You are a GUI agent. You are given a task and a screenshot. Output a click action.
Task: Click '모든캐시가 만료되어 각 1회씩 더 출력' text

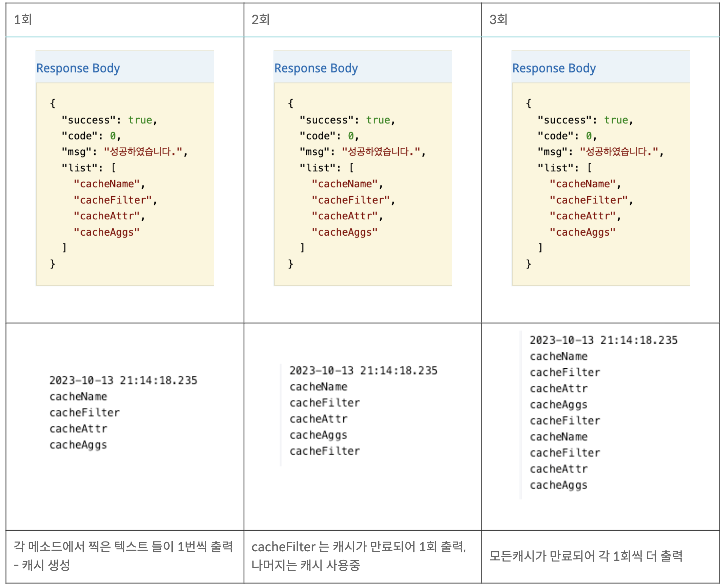point(586,556)
